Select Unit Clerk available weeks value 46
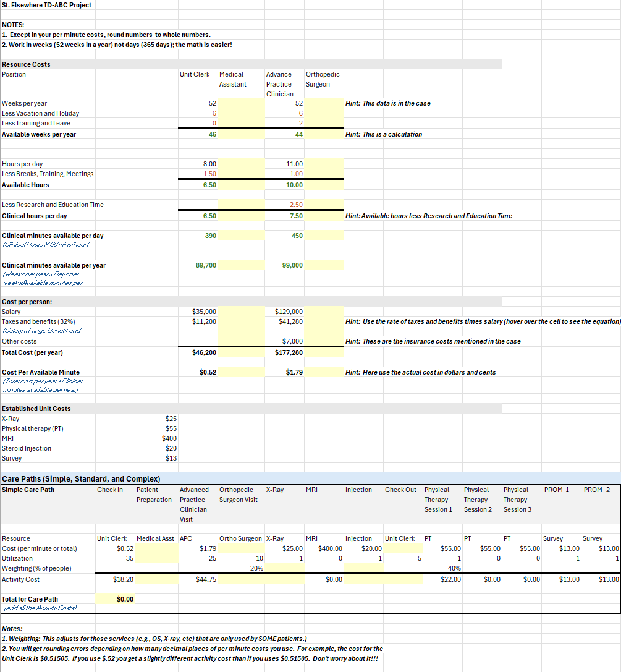The image size is (621, 672). [198, 134]
